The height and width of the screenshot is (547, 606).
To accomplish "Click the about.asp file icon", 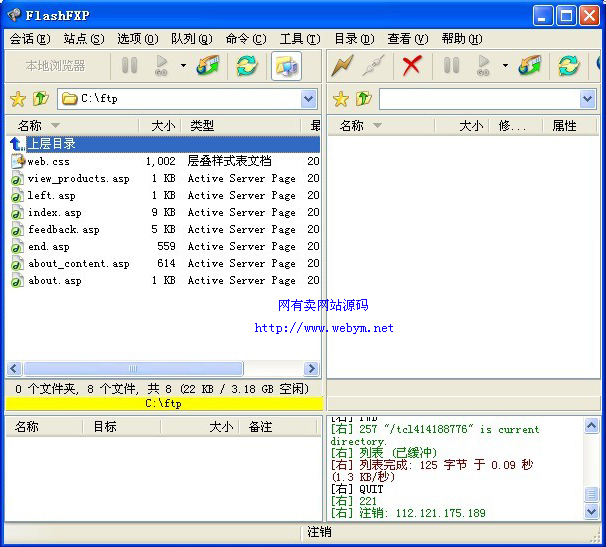I will click(x=17, y=280).
